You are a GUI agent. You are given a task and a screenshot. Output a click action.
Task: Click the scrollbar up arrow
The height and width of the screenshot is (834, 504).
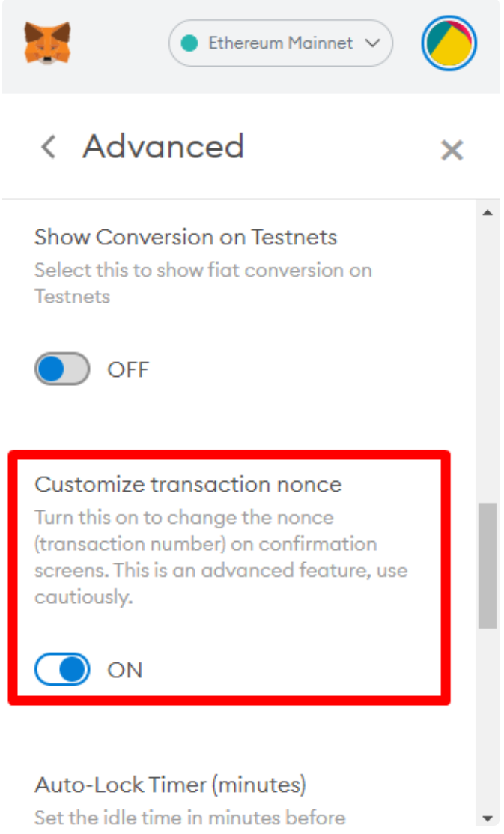[x=488, y=213]
